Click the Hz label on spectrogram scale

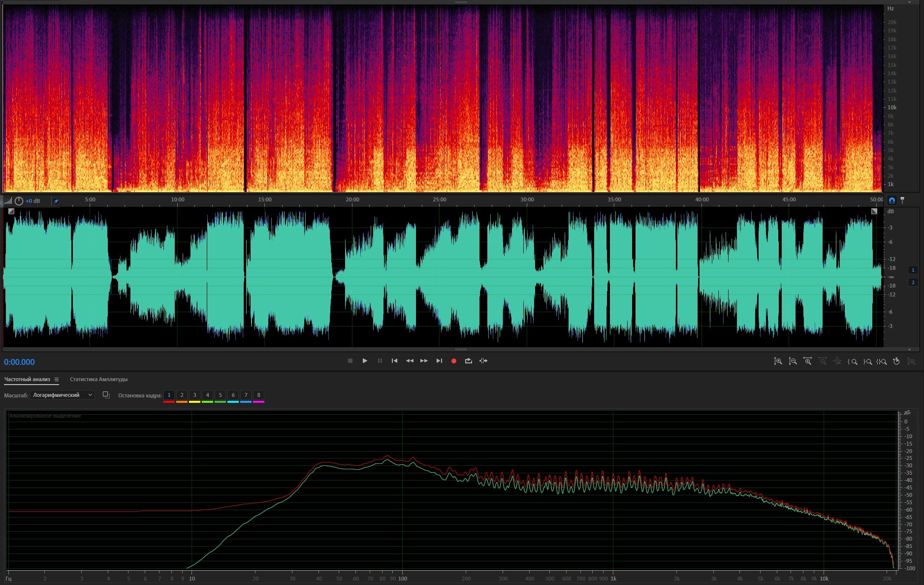click(891, 8)
